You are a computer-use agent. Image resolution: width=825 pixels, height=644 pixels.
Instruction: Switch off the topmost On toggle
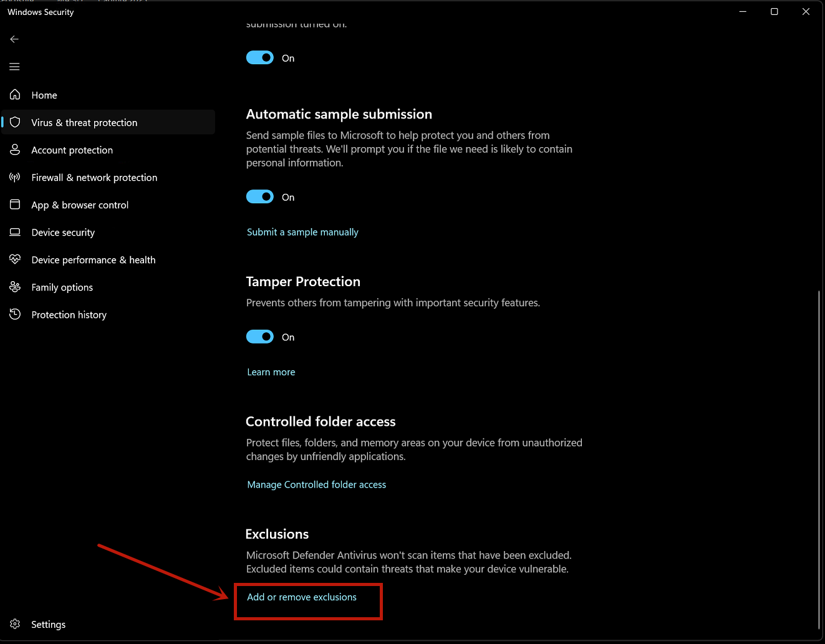click(260, 58)
